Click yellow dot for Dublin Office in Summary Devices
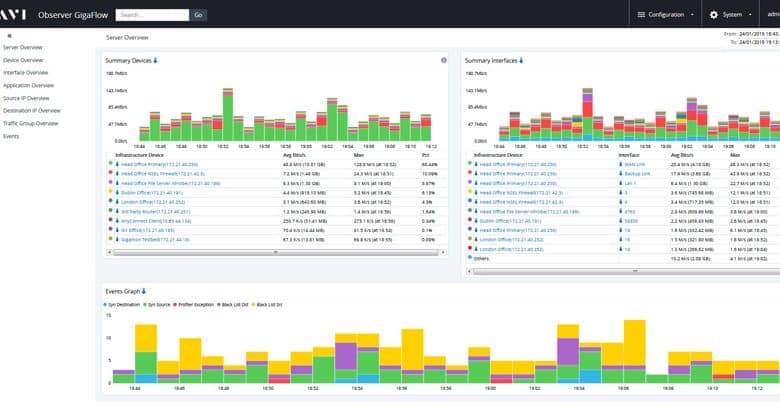This screenshot has width=780, height=402. click(110, 191)
